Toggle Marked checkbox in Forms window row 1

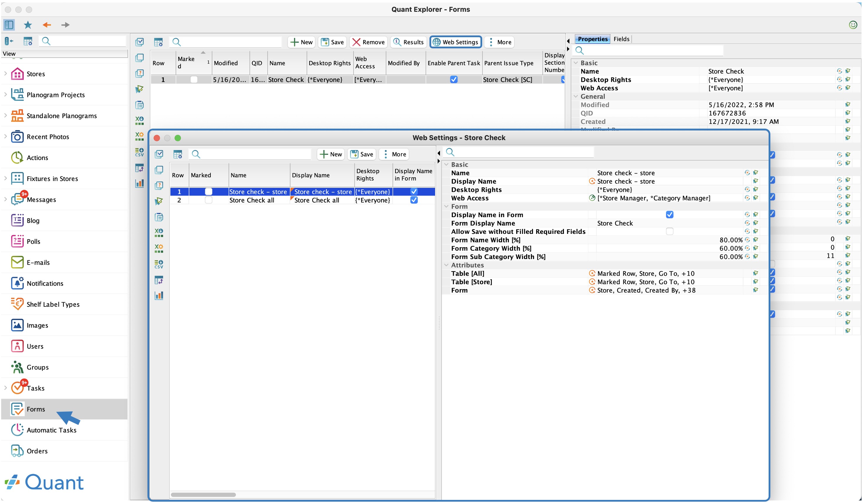pos(194,79)
